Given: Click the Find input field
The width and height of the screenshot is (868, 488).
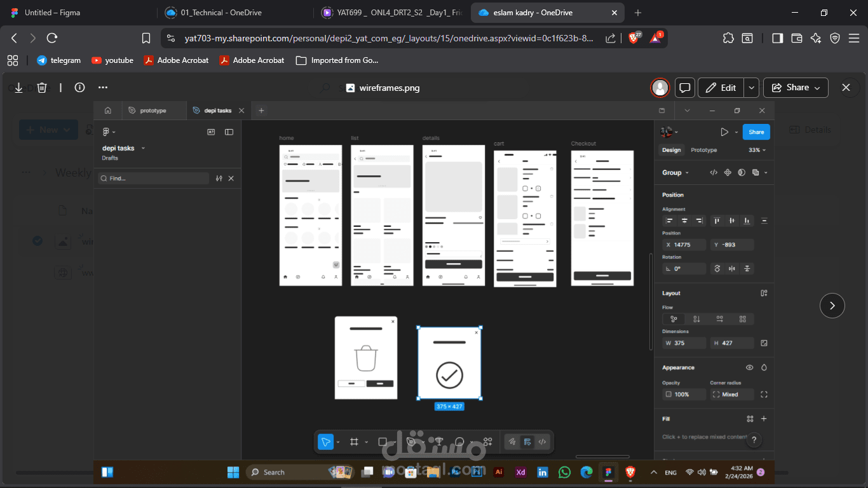Looking at the screenshot, I should (x=153, y=178).
